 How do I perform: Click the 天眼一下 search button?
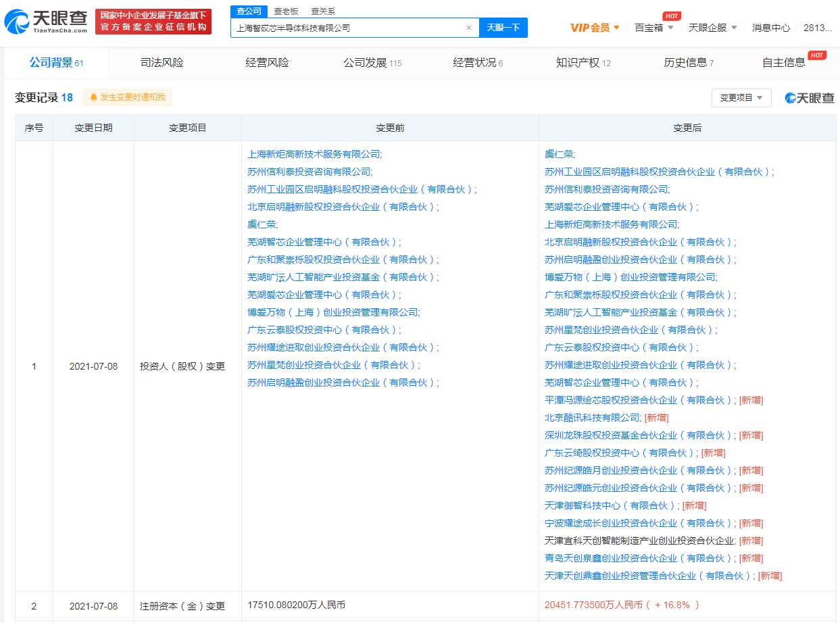503,28
